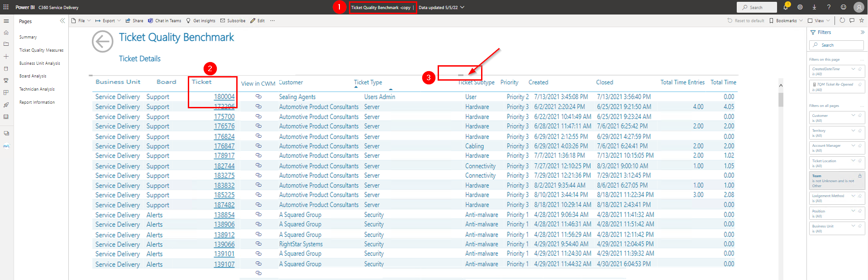Switch to the Business Unit Analysis page
868x280 pixels.
coord(40,63)
